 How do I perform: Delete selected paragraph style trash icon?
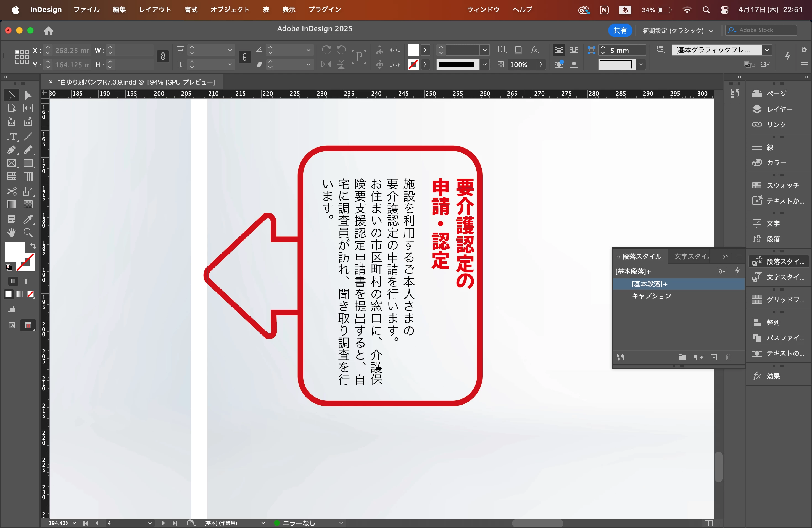[x=729, y=357]
